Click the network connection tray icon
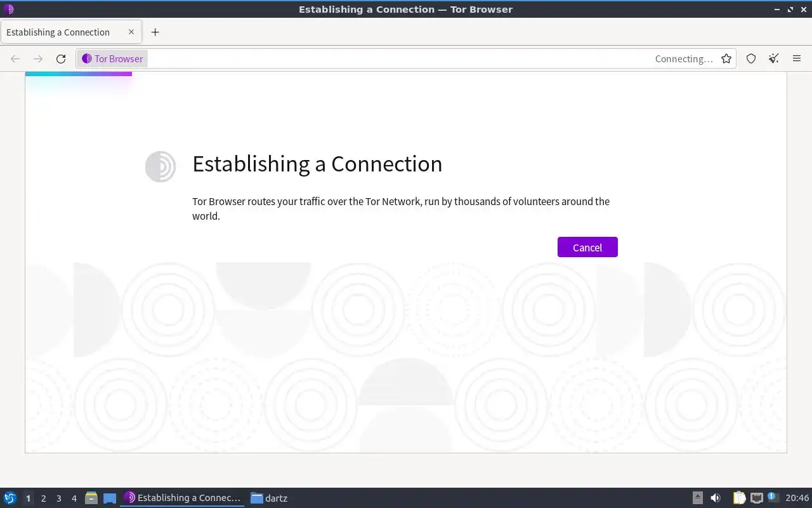Viewport: 812px width, 508px height. (x=756, y=498)
